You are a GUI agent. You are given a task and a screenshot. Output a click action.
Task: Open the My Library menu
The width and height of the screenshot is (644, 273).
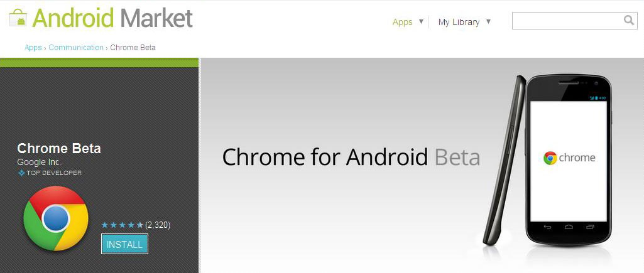pos(459,22)
